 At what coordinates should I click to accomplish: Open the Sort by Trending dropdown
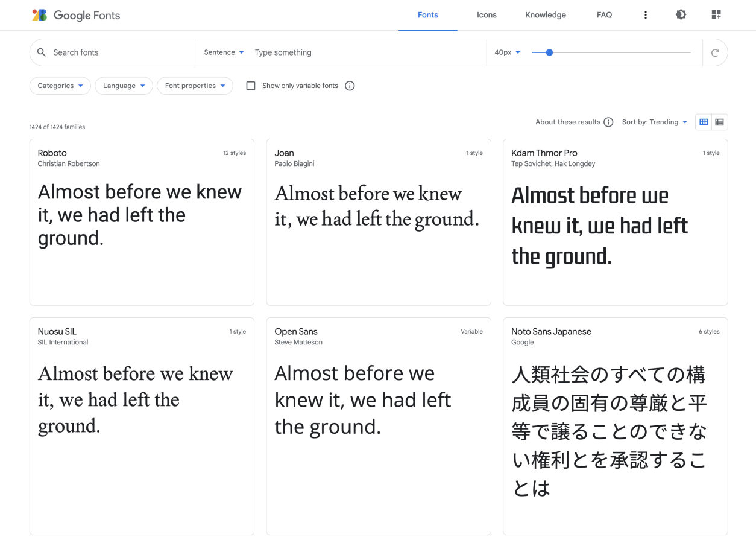[x=655, y=122]
